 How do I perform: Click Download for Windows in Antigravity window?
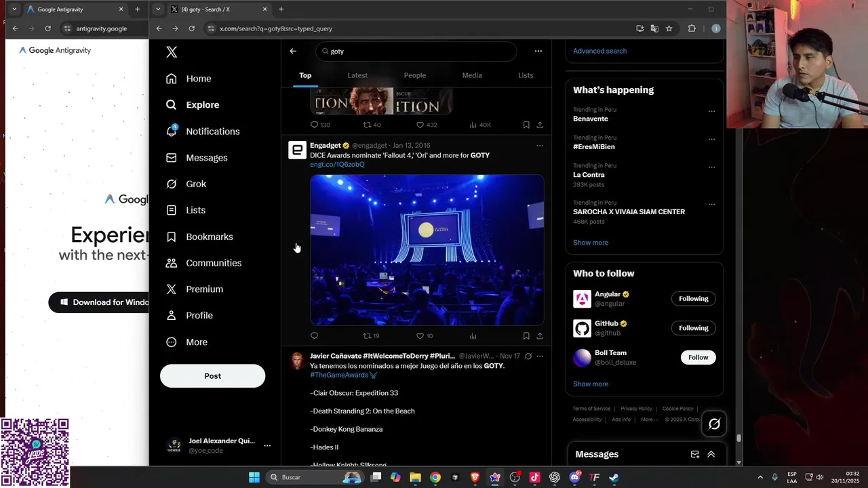(99, 302)
